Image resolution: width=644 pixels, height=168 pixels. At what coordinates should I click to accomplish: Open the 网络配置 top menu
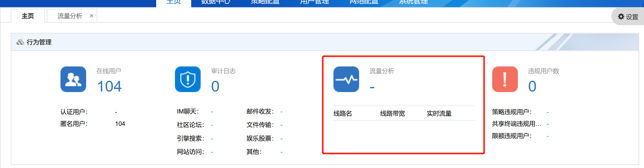(364, 2)
